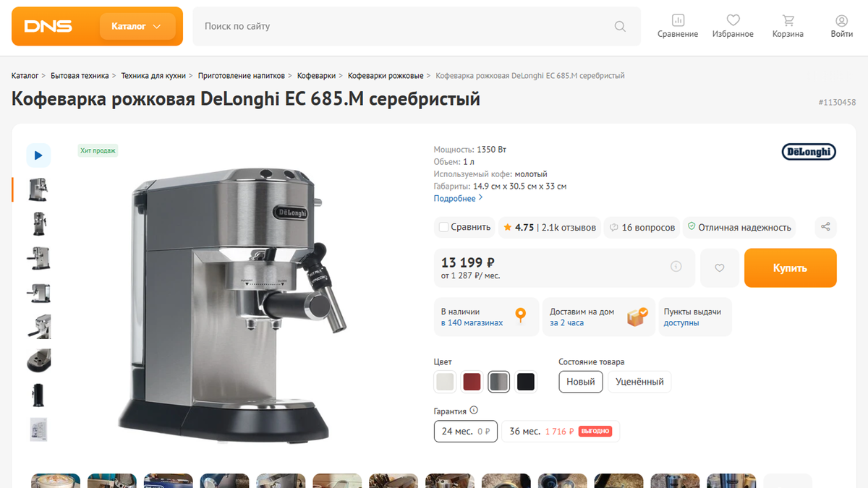Play the product video thumbnail
The height and width of the screenshot is (488, 868).
[38, 155]
